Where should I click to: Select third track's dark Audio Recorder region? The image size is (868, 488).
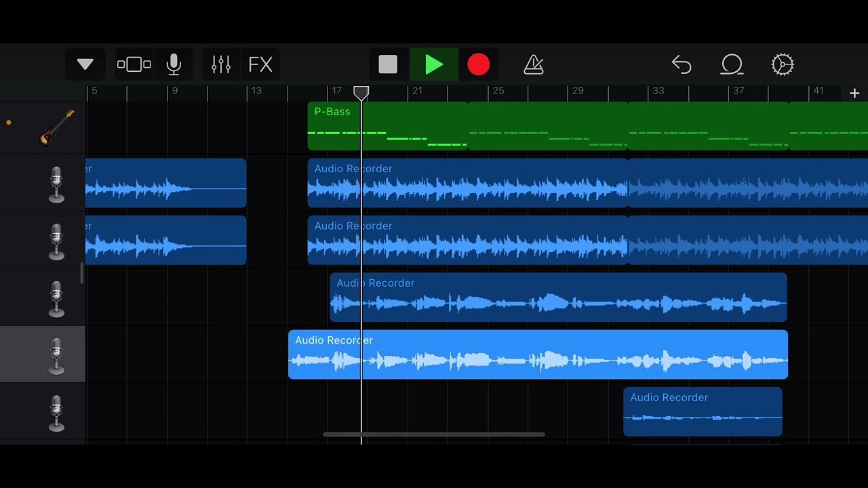click(x=558, y=298)
